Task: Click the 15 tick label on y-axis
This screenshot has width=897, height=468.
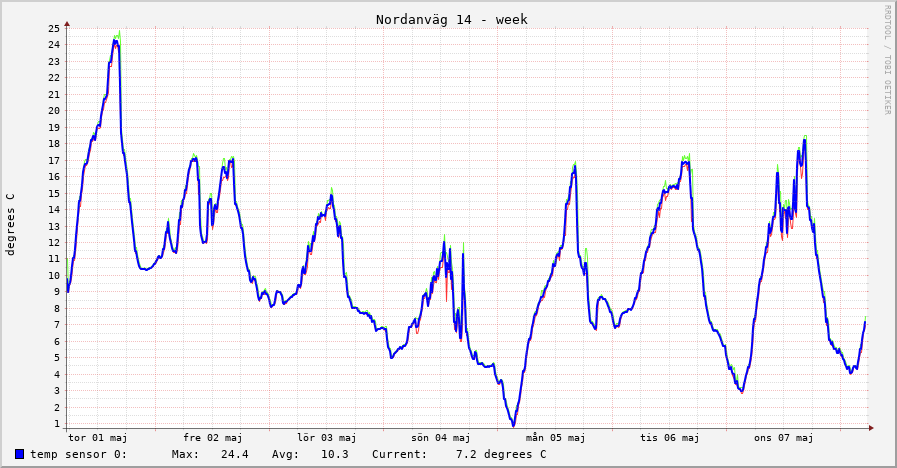Action: [54, 193]
